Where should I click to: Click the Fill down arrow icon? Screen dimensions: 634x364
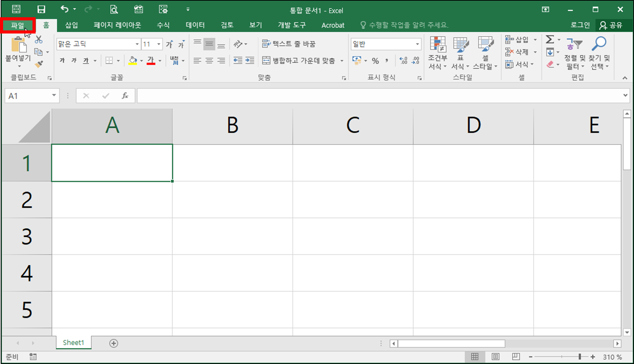tap(550, 52)
